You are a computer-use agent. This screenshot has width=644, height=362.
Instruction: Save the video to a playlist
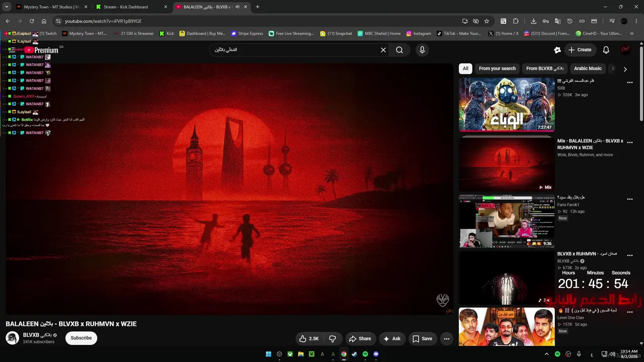pyautogui.click(x=422, y=339)
